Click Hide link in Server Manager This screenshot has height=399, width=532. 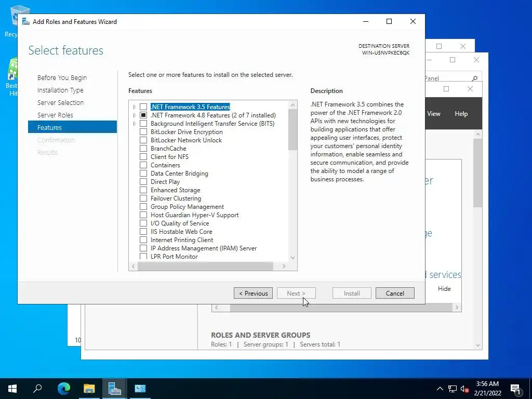click(x=444, y=289)
